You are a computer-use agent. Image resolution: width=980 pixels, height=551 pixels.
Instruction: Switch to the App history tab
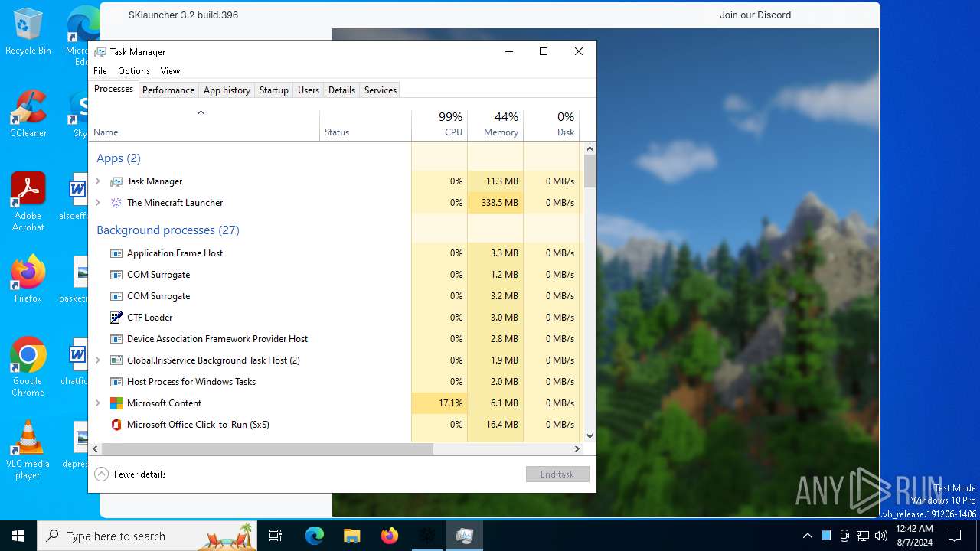click(227, 90)
